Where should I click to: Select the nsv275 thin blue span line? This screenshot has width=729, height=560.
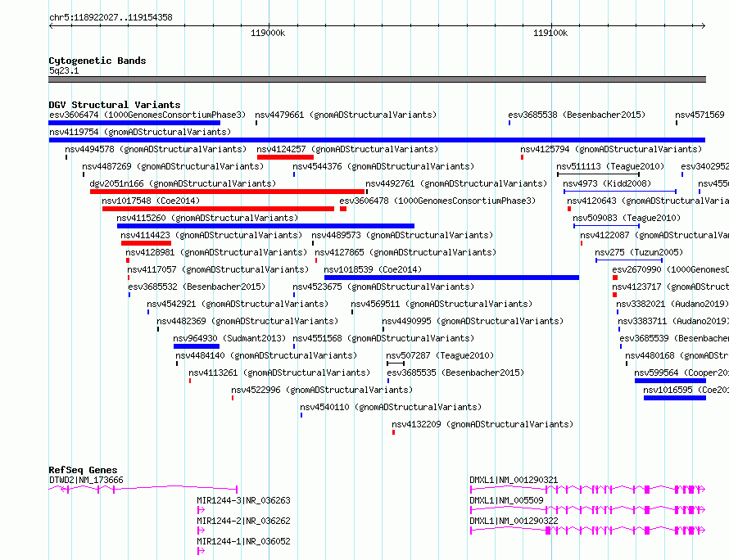629,260
